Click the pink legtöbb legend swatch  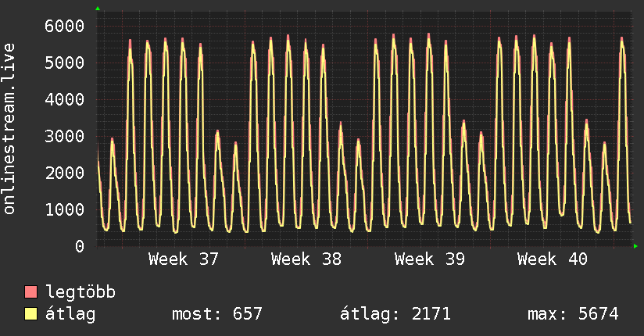click(x=30, y=291)
